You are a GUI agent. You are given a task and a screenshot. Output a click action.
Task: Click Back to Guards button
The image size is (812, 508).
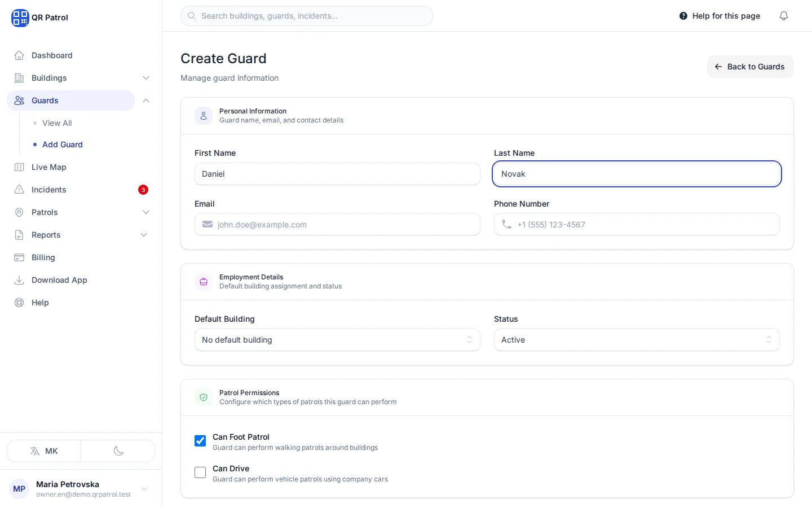click(750, 67)
